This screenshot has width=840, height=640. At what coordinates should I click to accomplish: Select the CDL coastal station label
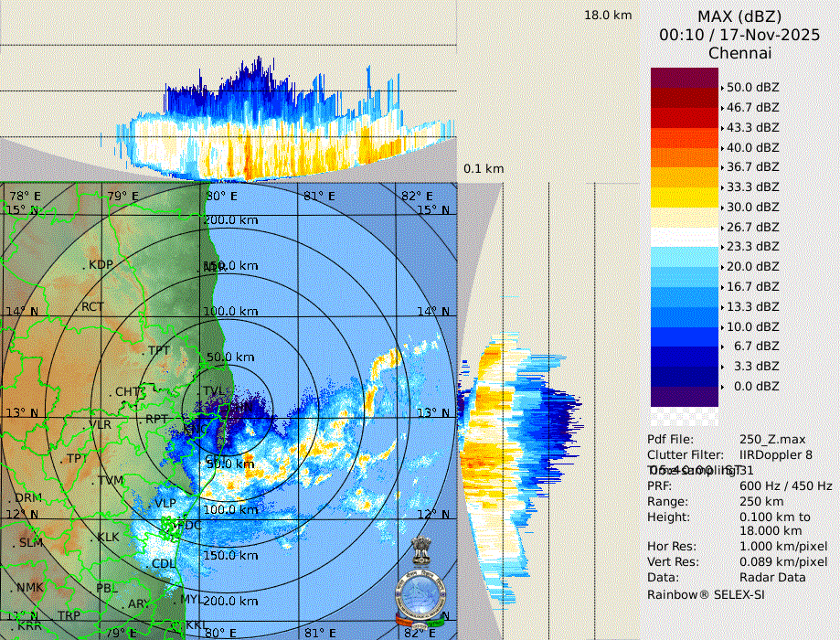164,564
